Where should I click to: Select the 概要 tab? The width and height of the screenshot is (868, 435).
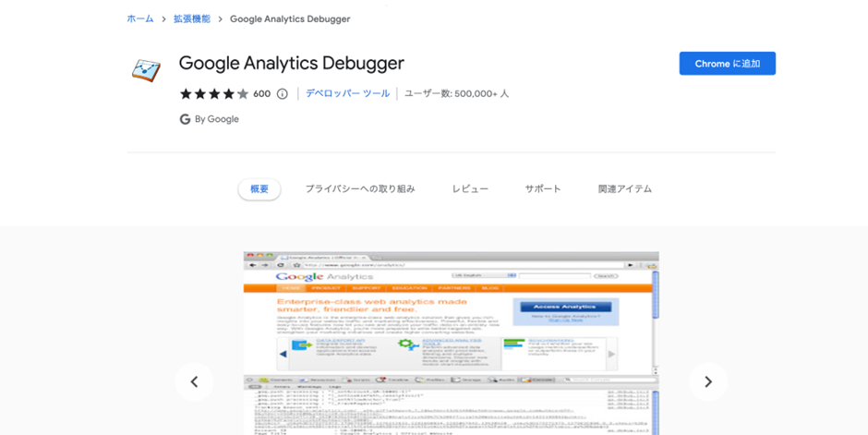coord(259,188)
